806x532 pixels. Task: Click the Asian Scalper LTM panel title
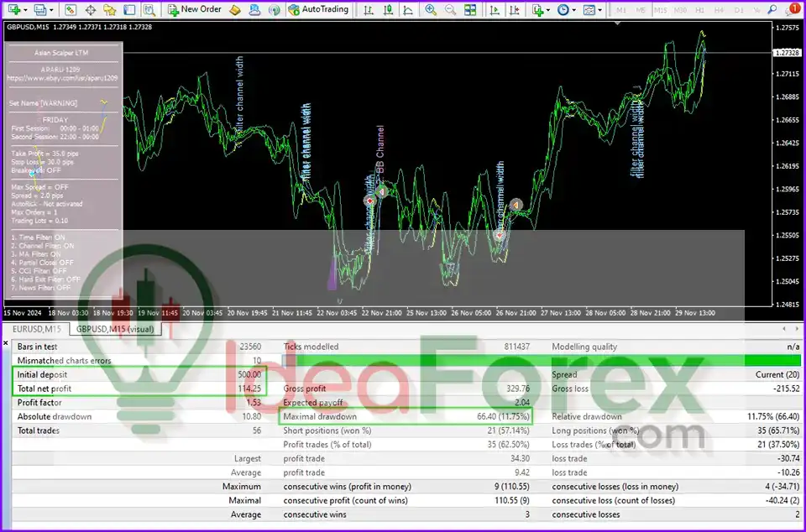pos(61,53)
